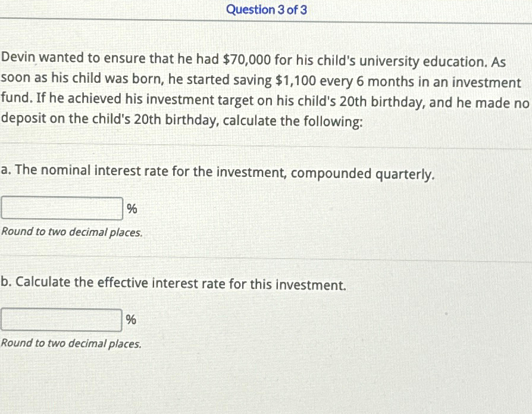Click 'Round to two decimal places' under part b
532x414 pixels.
71,344
